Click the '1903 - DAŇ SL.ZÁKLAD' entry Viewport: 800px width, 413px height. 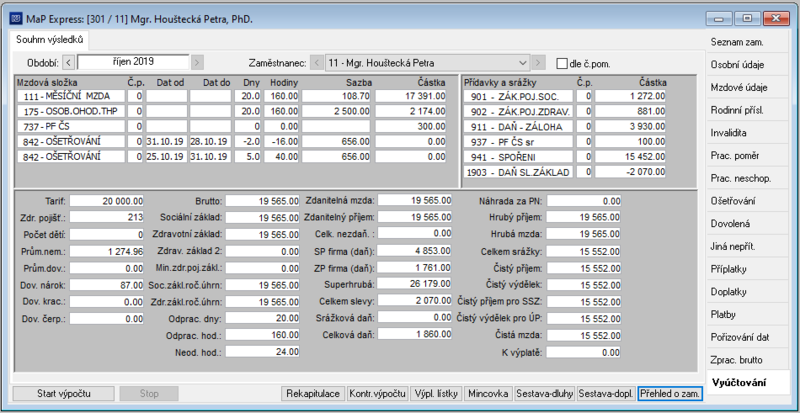[x=518, y=172]
